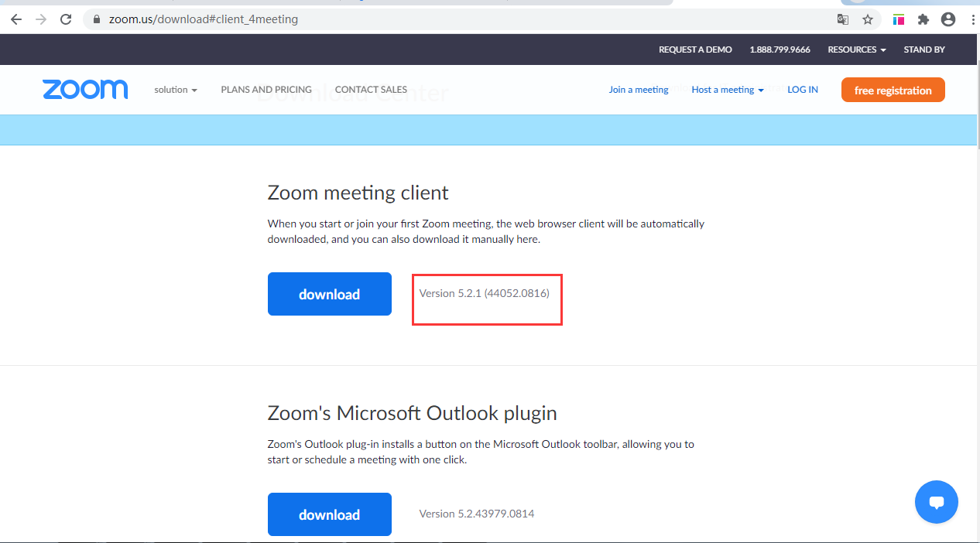Viewport: 980px width, 543px height.
Task: Go back using the browser back arrow
Action: pos(16,19)
